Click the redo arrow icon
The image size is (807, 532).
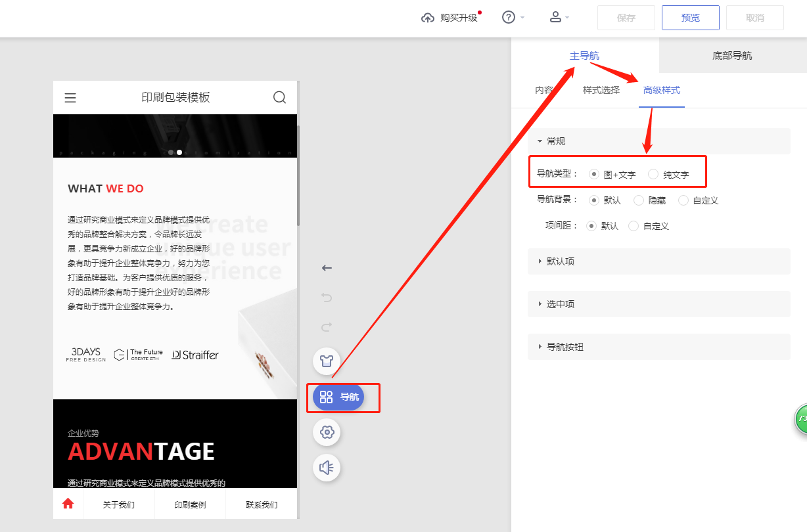point(327,327)
